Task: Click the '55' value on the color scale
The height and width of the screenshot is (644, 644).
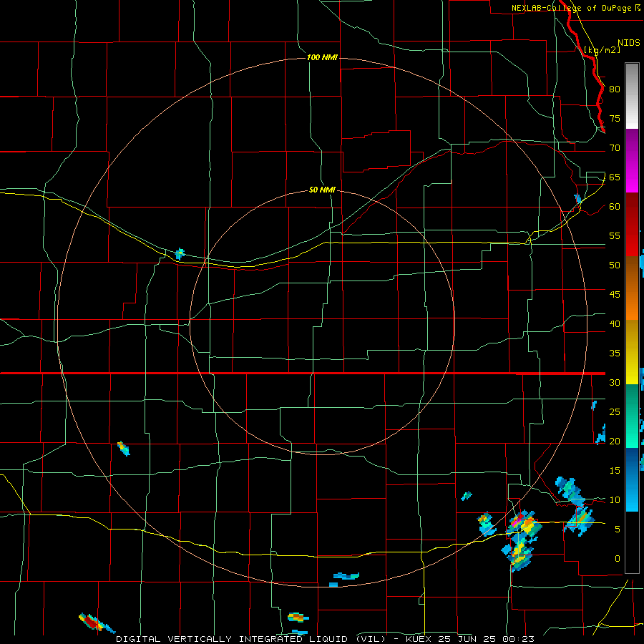Action: (x=615, y=235)
